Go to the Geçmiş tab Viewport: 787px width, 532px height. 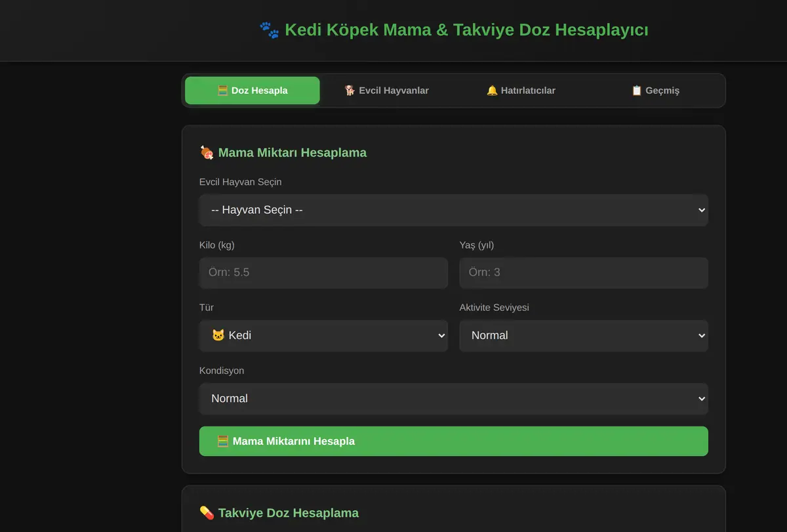pos(656,91)
